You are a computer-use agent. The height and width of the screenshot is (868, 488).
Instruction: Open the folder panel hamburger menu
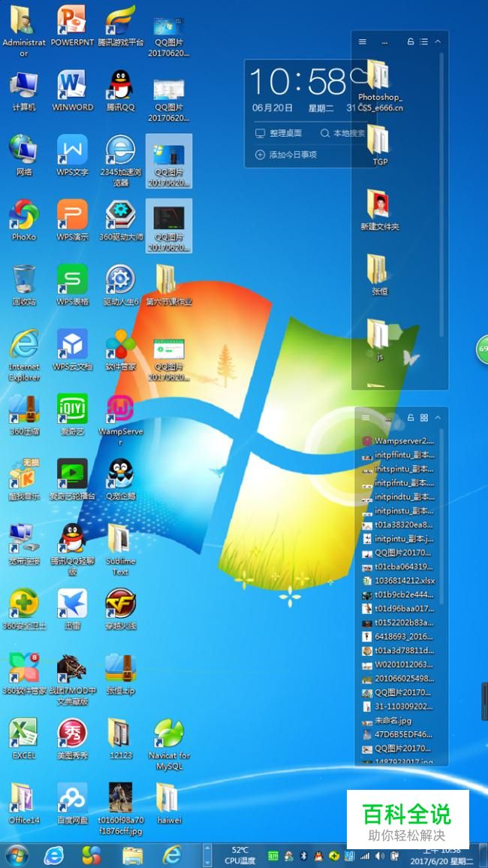coord(363,41)
